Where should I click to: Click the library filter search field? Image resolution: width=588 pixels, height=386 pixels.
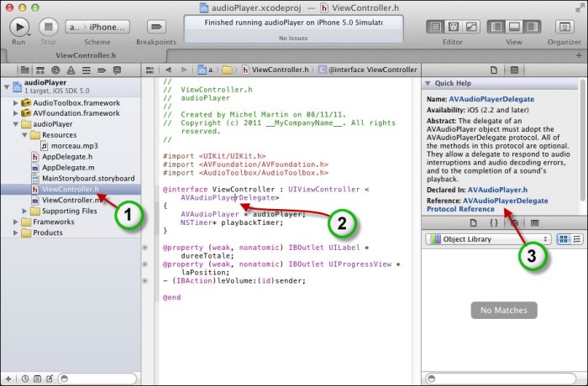504,379
